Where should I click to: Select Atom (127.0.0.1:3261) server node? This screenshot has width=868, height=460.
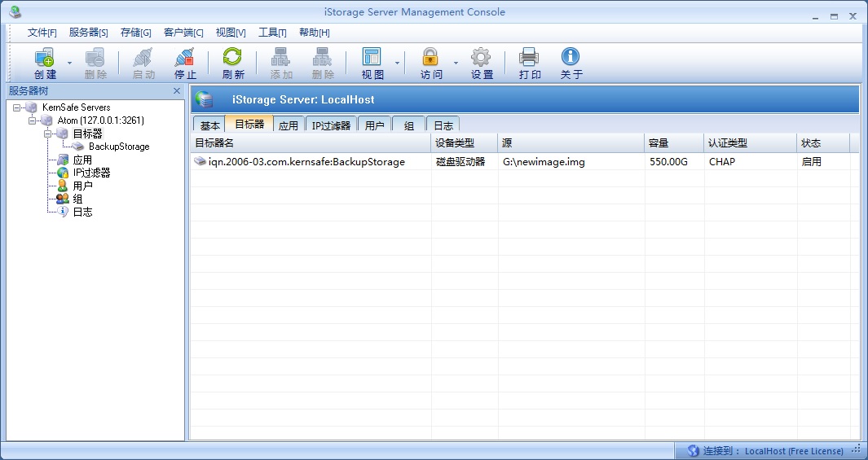point(101,120)
